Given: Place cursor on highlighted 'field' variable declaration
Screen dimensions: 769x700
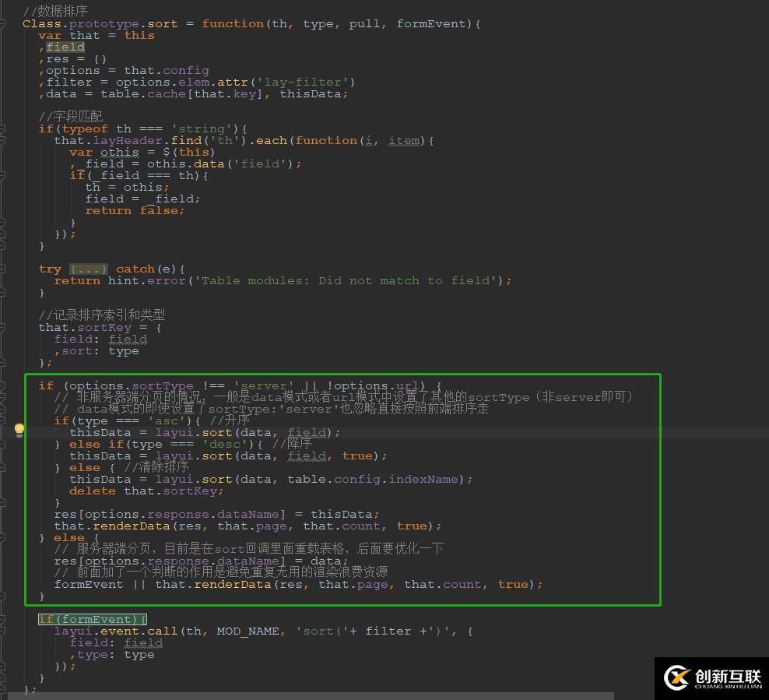Looking at the screenshot, I should (65, 47).
